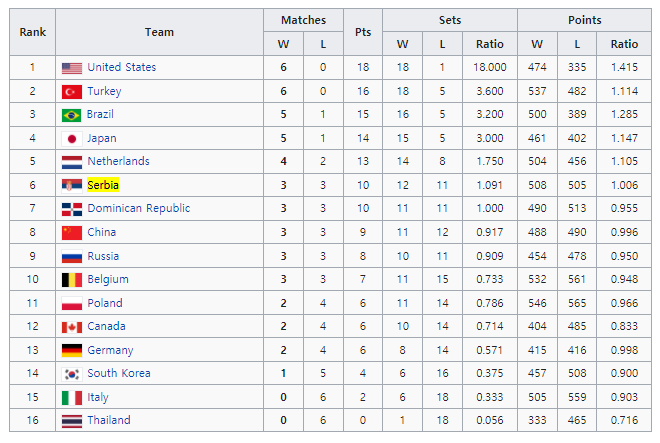Follow the China team link
Screen dimensions: 660x443
point(101,232)
